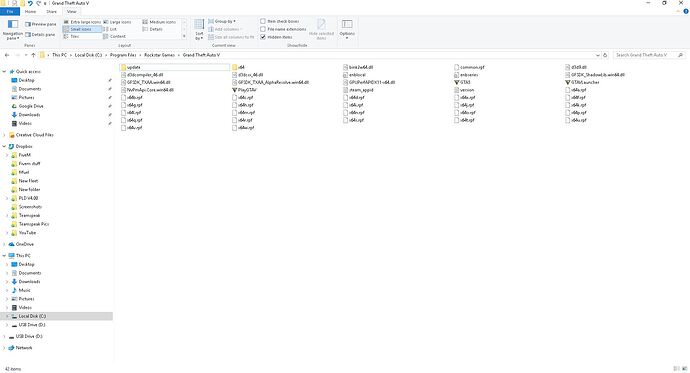
Task: Toggle the Preview pane button
Action: coord(41,24)
